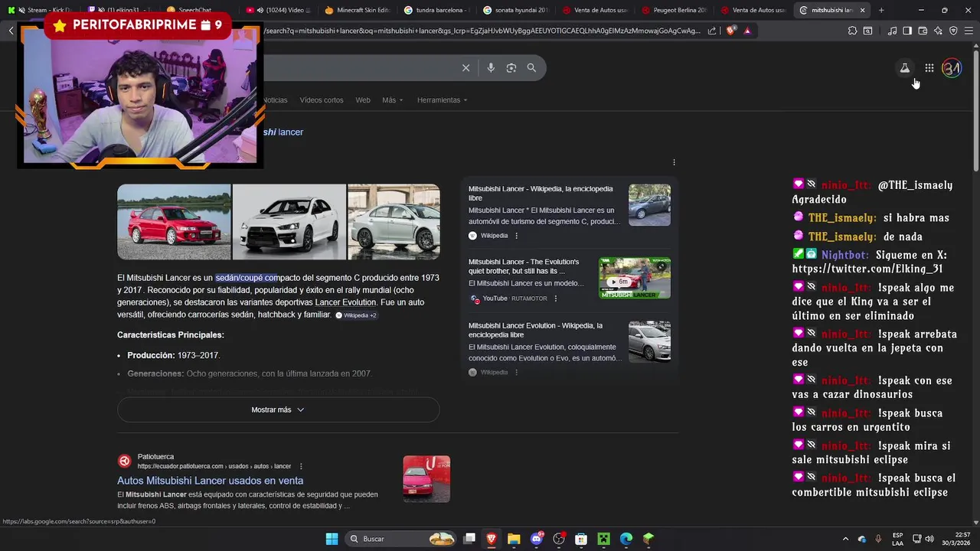Open silver Lancer image thumbnail
This screenshot has width=980, height=551.
(394, 222)
